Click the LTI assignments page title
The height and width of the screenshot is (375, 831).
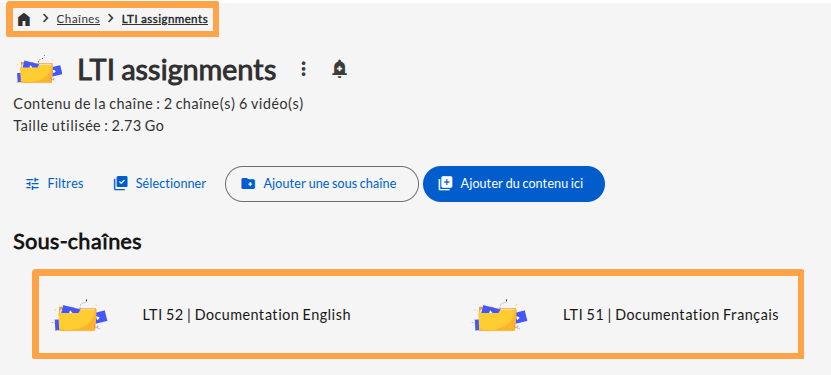point(176,70)
